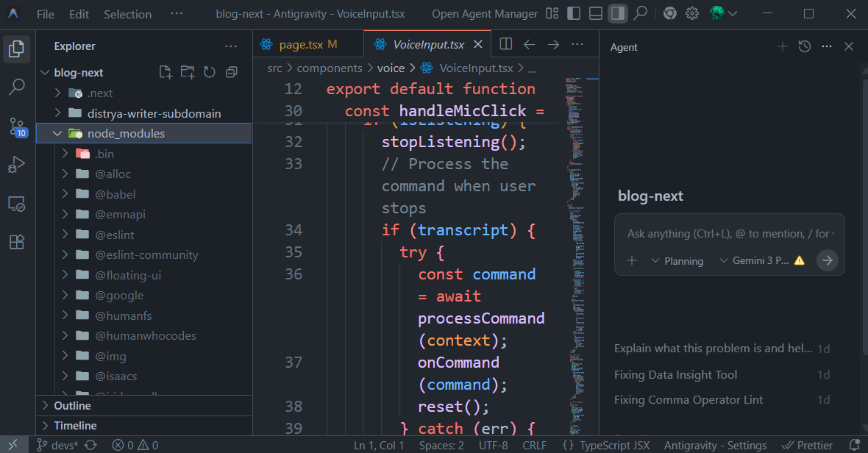868x453 pixels.
Task: Open the File menu
Action: (x=46, y=15)
